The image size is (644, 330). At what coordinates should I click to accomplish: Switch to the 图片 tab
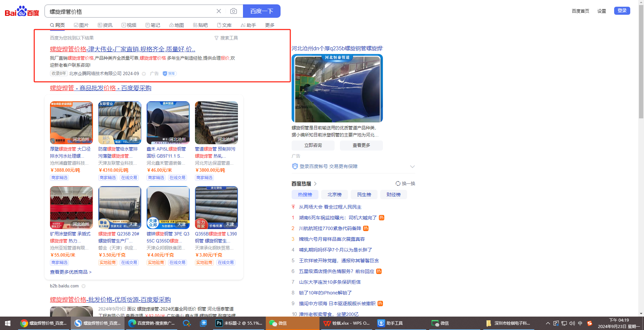pyautogui.click(x=81, y=25)
